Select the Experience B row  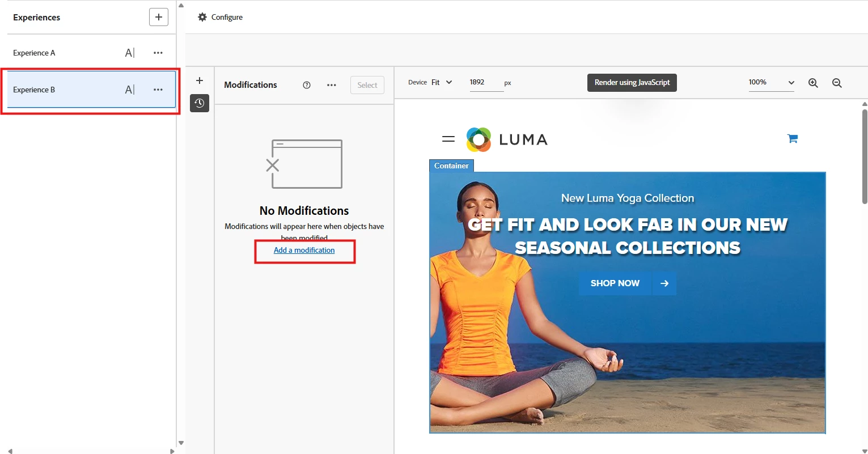91,90
